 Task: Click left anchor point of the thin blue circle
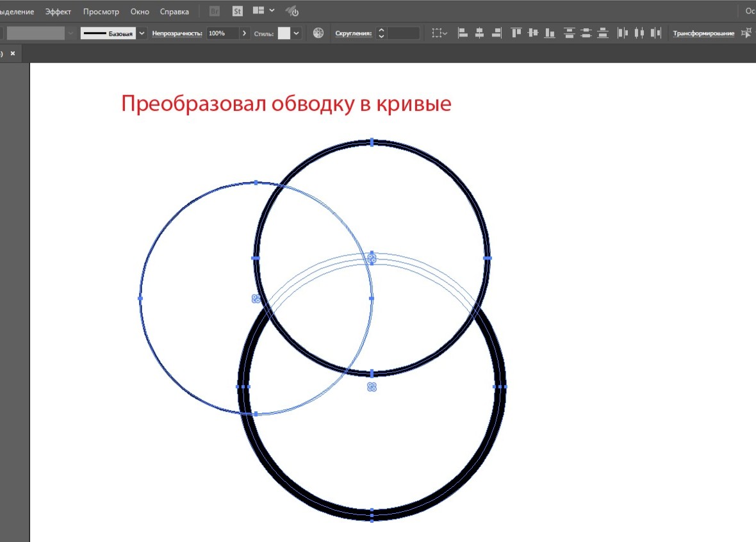pos(140,299)
